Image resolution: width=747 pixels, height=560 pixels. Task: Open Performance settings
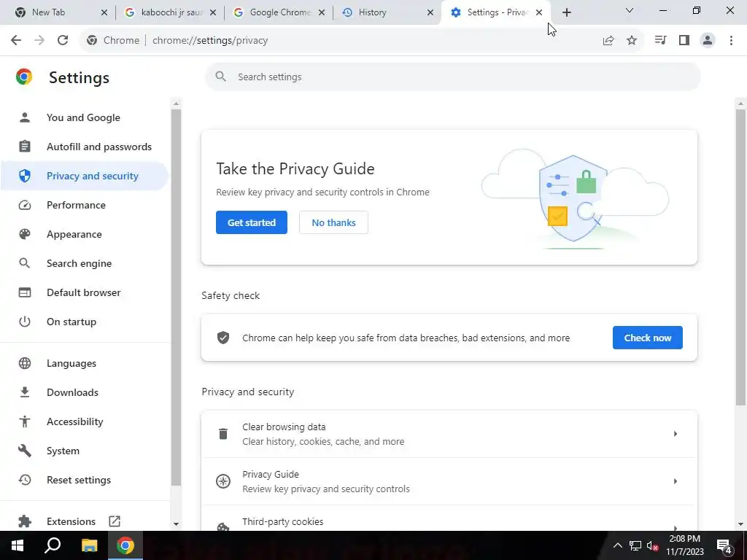pyautogui.click(x=84, y=205)
